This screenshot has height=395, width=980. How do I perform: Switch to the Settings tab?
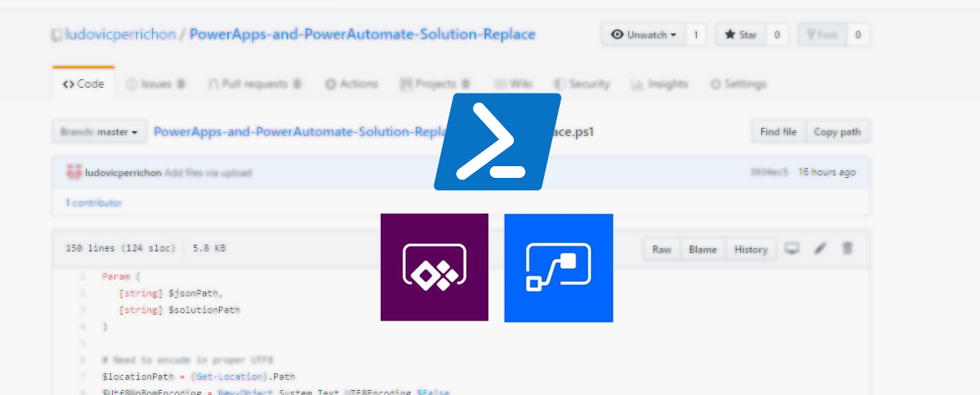(x=738, y=84)
